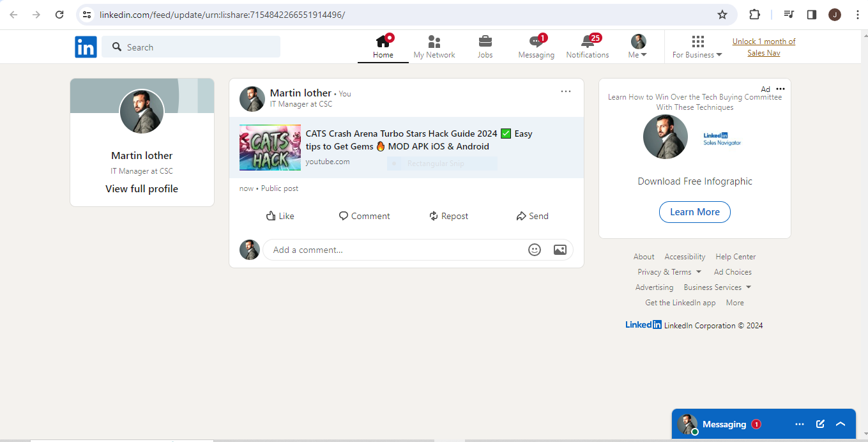Open the Chrome profile avatar J
Viewport: 868px width, 442px height.
835,14
